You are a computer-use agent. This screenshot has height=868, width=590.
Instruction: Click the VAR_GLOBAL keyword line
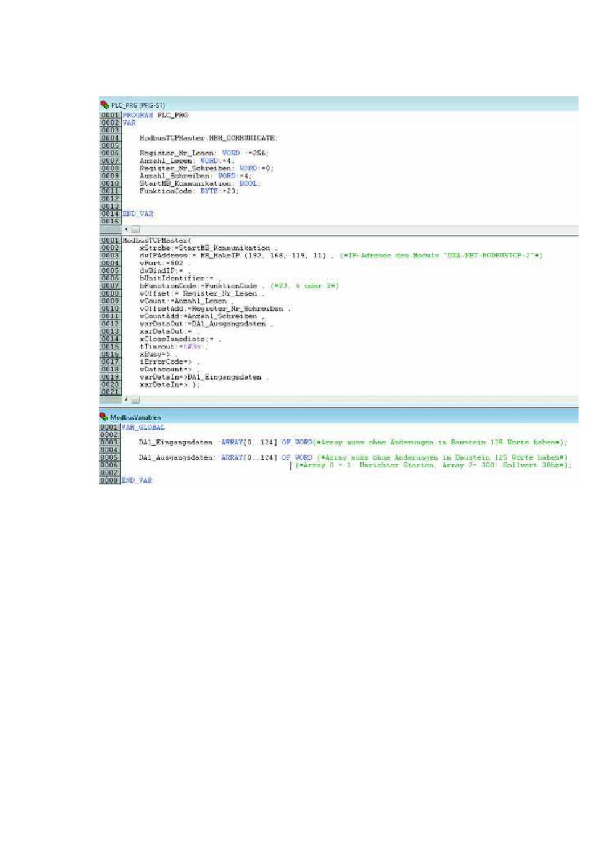click(143, 427)
